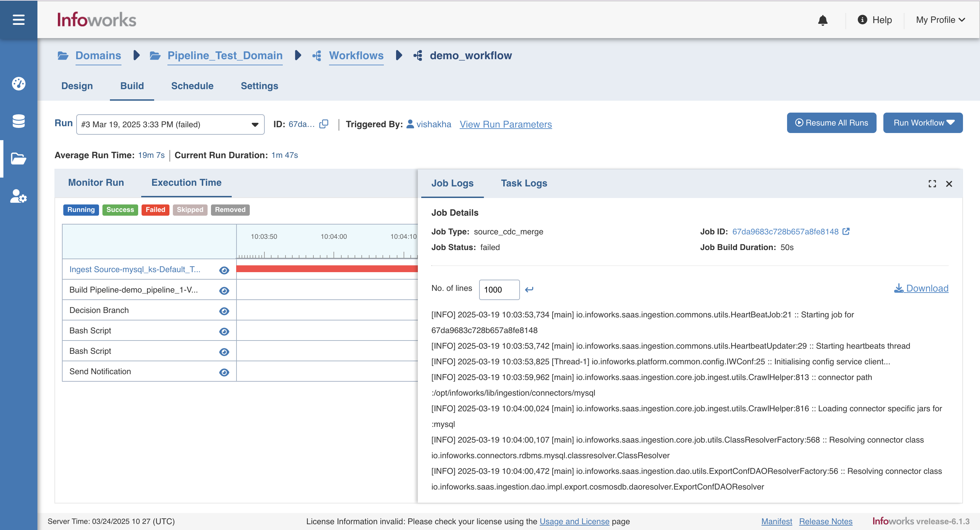Screen dimensions: 980x530
Task: Go to Workflows breadcrumb link
Action: tap(356, 55)
